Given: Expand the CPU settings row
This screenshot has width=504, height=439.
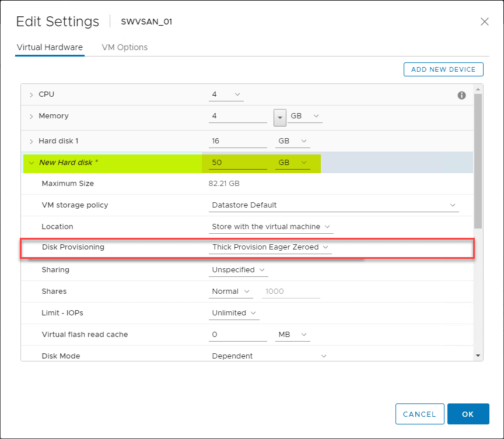Looking at the screenshot, I should (x=32, y=94).
